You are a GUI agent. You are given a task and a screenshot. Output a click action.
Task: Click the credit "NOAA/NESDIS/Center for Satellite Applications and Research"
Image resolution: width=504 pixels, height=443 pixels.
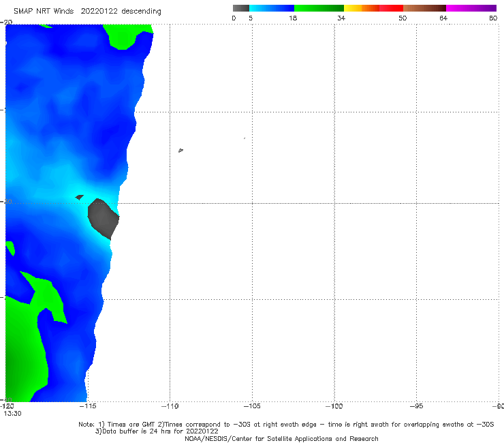tap(281, 439)
